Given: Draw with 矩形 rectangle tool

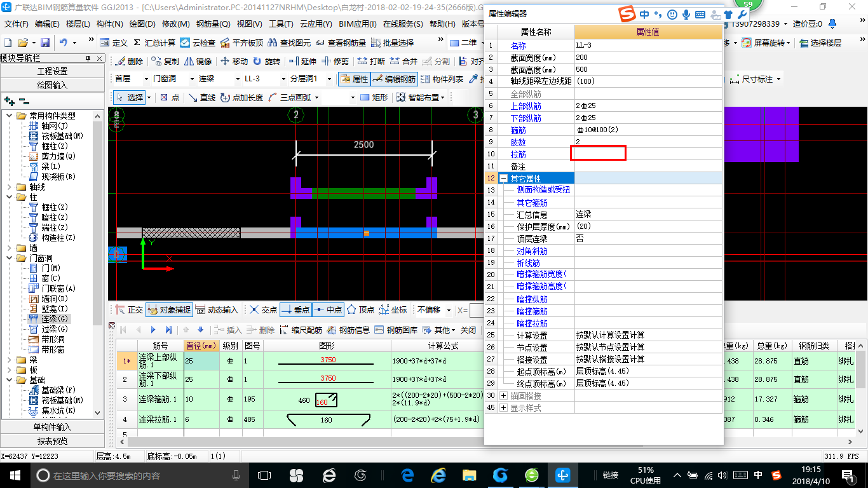Looking at the screenshot, I should coord(374,97).
